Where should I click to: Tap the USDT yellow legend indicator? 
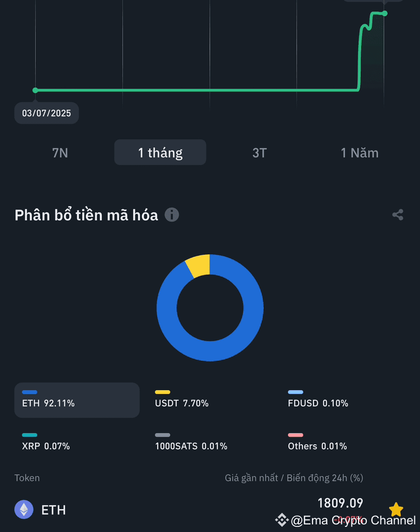coord(161,392)
